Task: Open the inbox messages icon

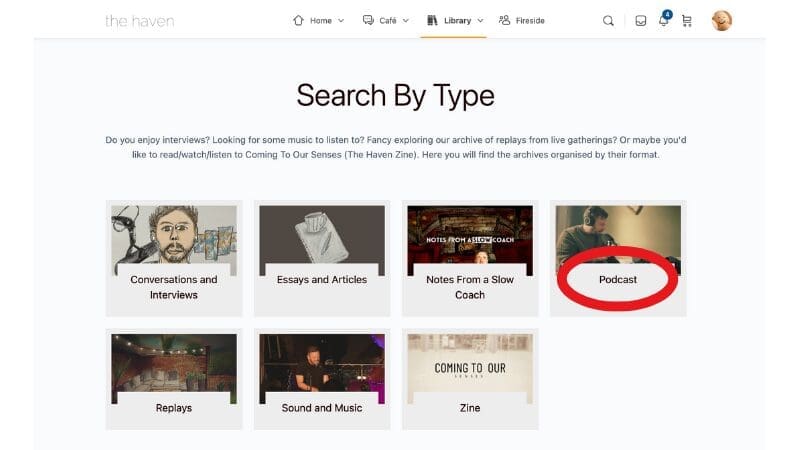Action: click(641, 21)
